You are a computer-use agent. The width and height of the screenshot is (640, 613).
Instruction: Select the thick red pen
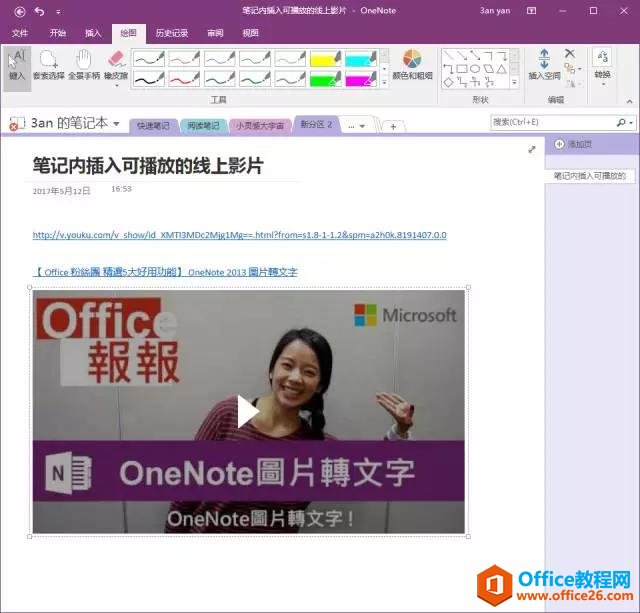(x=184, y=79)
